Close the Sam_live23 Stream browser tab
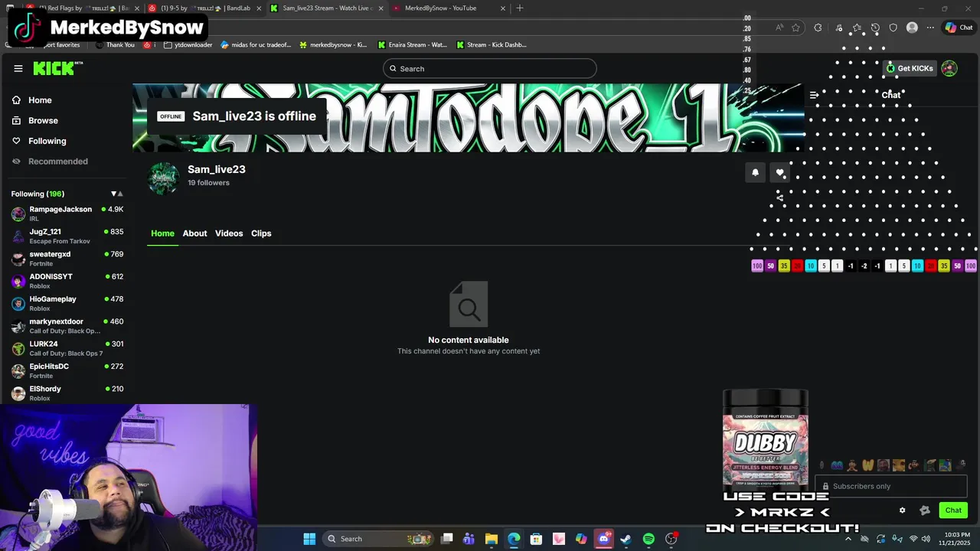Viewport: 980px width, 551px height. pos(381,8)
